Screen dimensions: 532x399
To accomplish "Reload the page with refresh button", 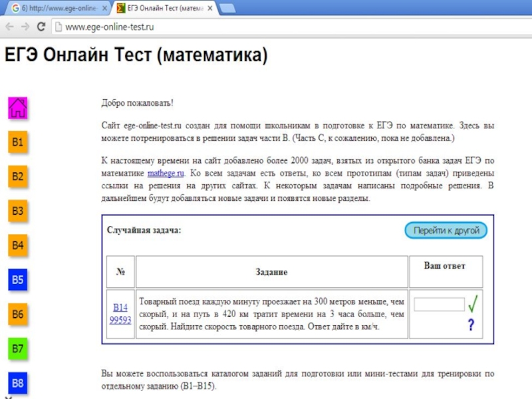I will 41,27.
